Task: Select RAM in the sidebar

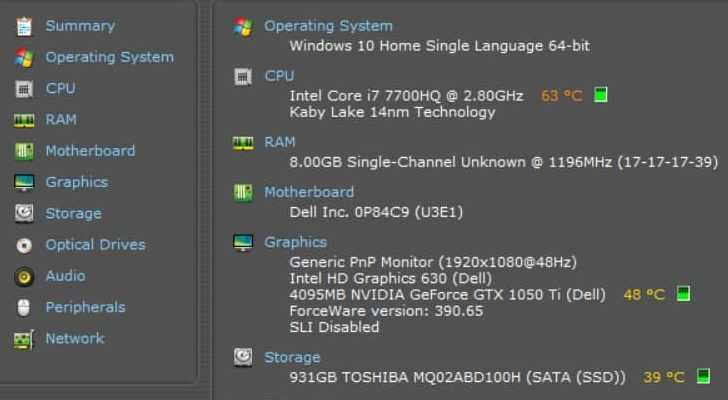Action: point(61,120)
